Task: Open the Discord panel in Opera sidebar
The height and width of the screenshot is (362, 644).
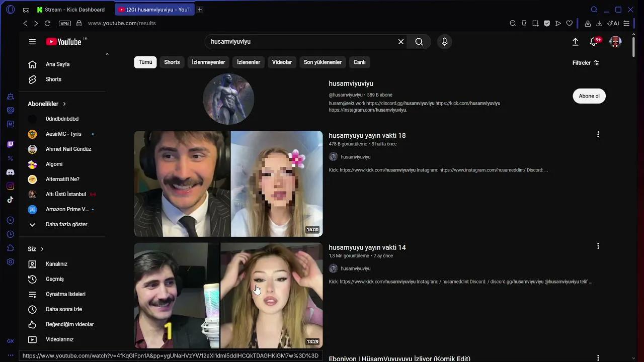Action: (x=11, y=172)
